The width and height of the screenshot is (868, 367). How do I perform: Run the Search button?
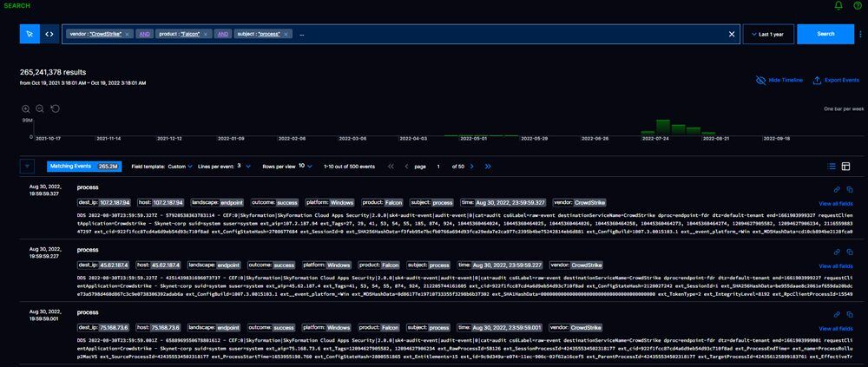pos(825,34)
